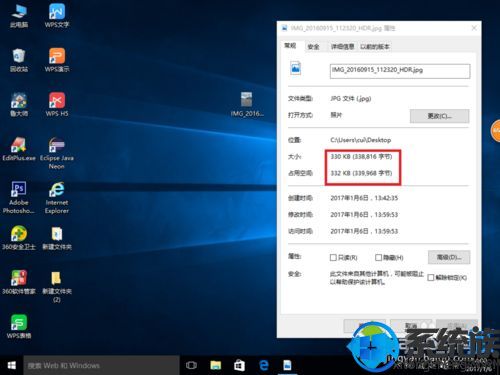Select the Recycle Bin desktop icon
The image size is (500, 375).
click(19, 60)
